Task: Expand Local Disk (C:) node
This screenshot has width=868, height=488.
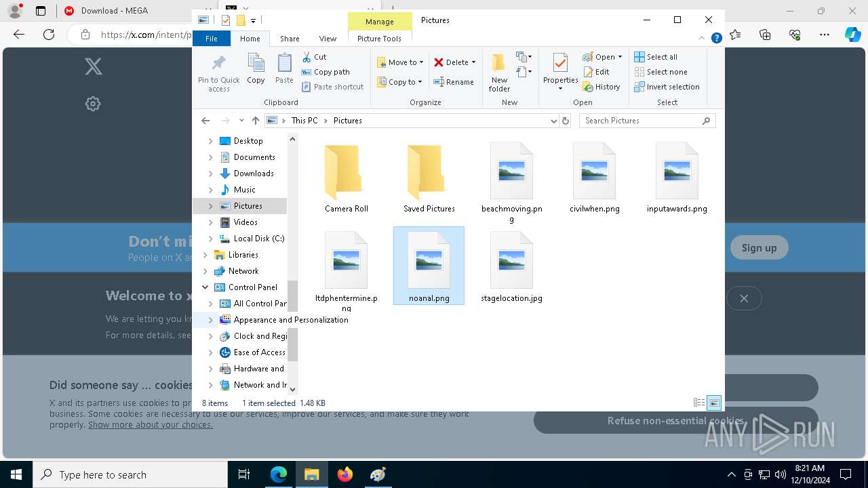Action: 210,239
